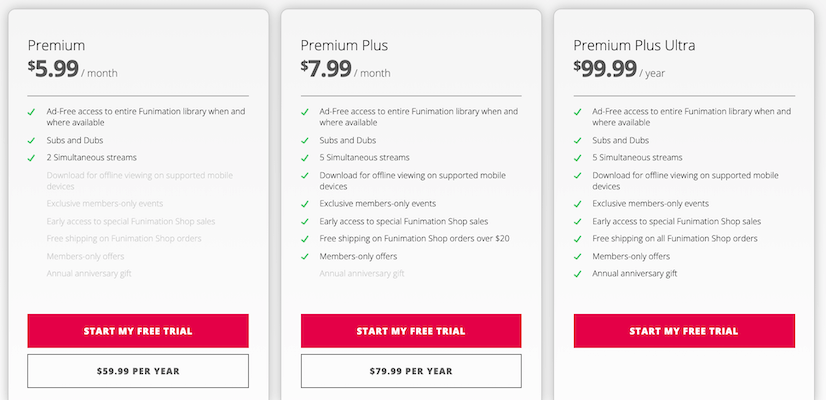This screenshot has height=400, width=826.
Task: Click the checkmark beside Premium's 2 Simultaneous streams
Action: (x=32, y=158)
